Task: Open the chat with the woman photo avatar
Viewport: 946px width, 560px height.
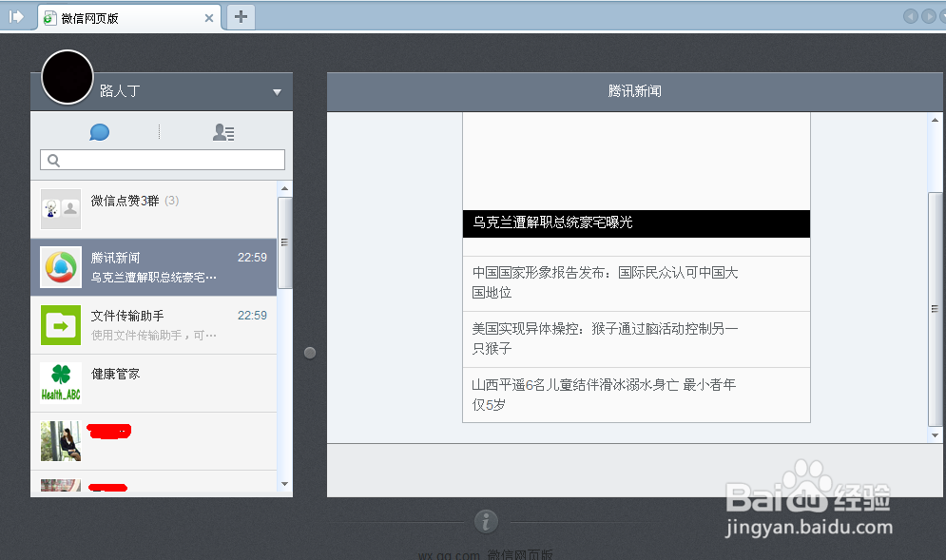Action: [x=154, y=441]
